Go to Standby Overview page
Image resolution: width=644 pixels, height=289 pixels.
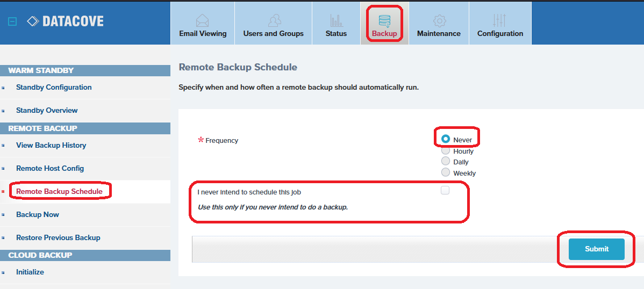pyautogui.click(x=47, y=110)
